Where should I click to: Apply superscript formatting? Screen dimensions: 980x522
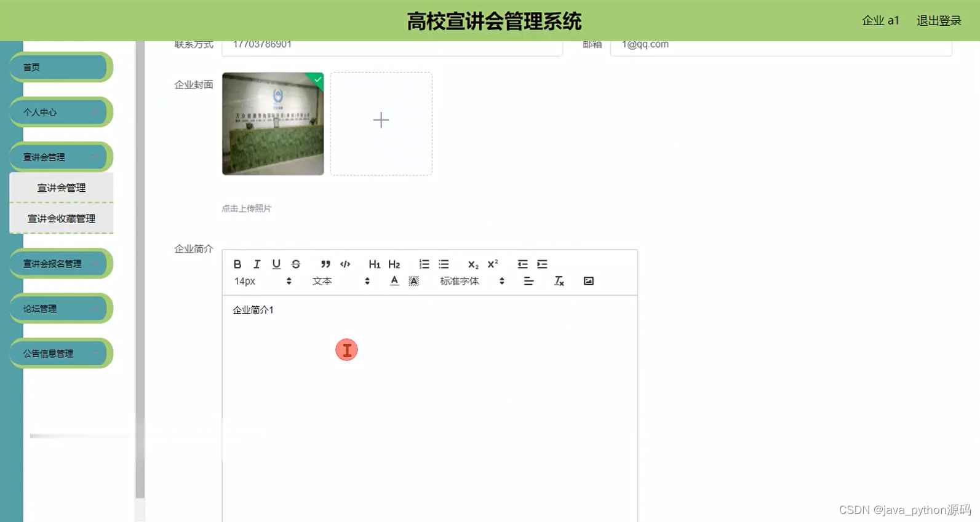point(493,264)
